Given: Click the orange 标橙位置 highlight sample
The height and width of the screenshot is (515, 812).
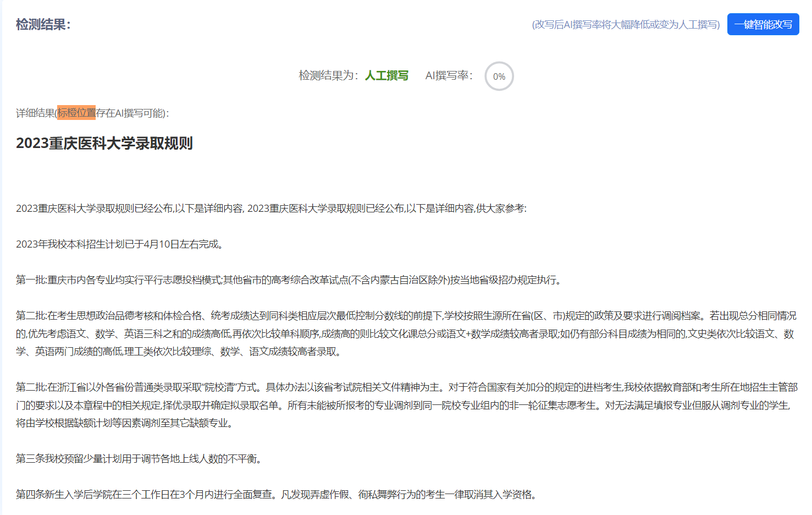Looking at the screenshot, I should (76, 113).
